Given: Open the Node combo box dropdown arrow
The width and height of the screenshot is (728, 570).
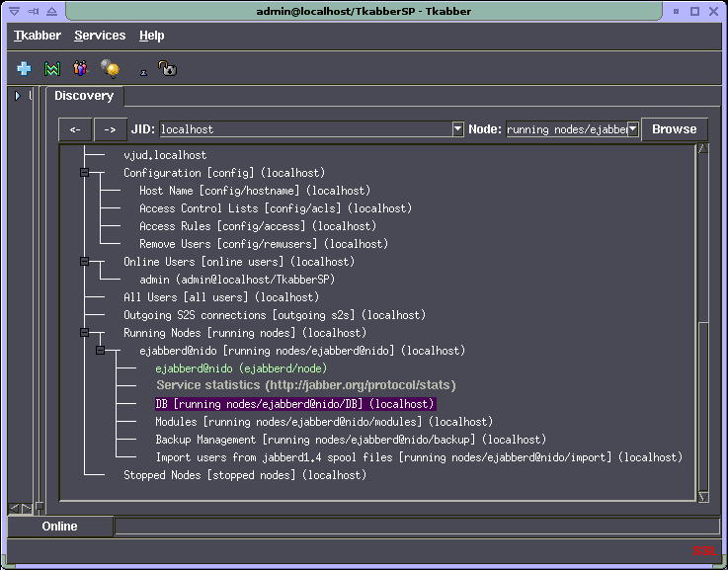Looking at the screenshot, I should point(633,129).
